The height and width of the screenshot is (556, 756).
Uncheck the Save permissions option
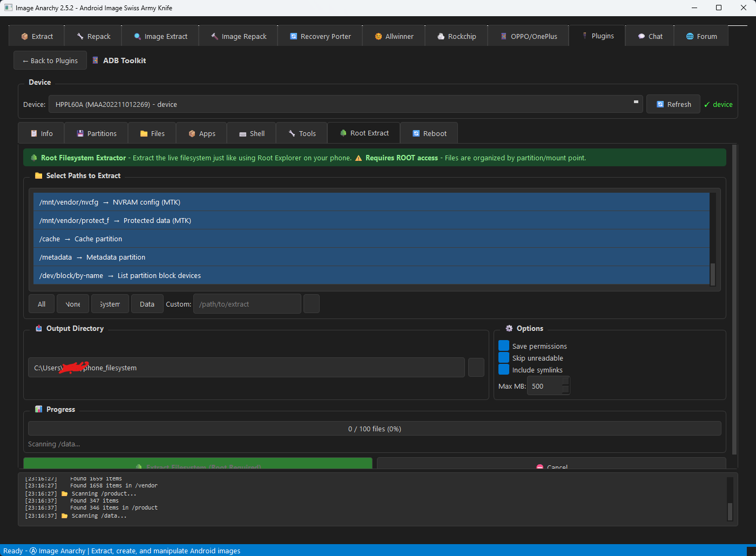tap(503, 345)
